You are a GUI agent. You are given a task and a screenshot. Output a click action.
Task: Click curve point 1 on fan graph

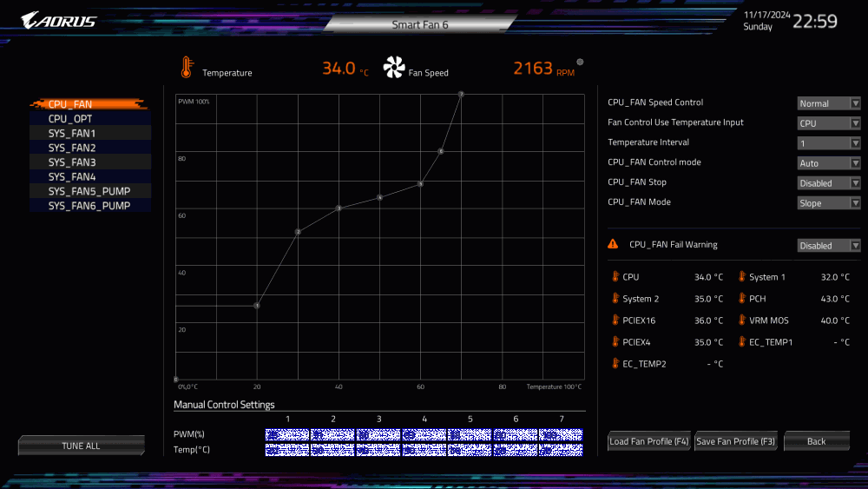(257, 305)
